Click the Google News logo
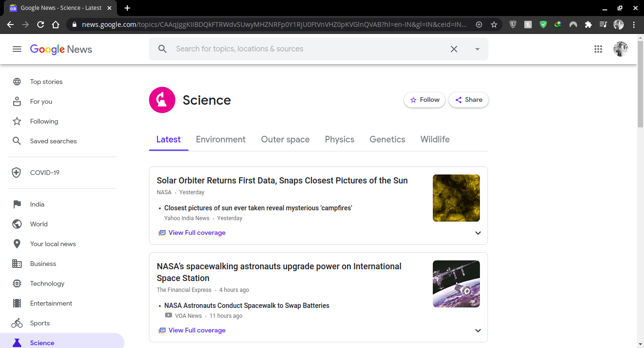The image size is (644, 348). 61,50
